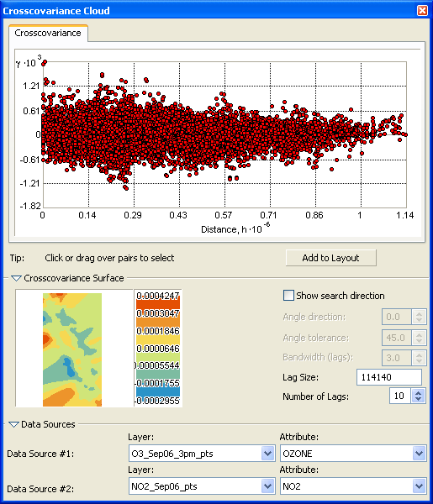Click the -0.0002955 legend value
Image resolution: width=433 pixels, height=504 pixels.
[x=157, y=402]
